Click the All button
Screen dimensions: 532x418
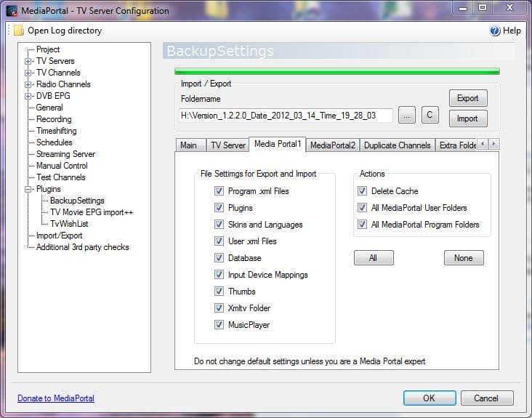click(x=374, y=258)
